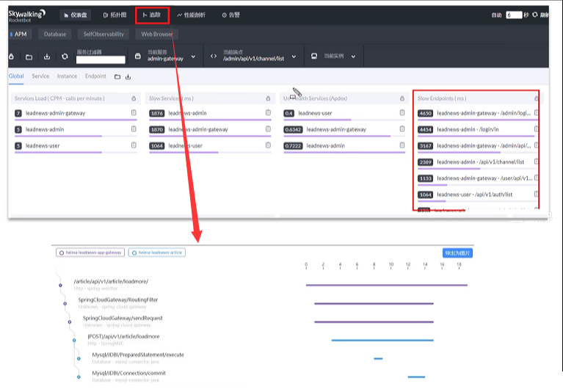Viewport: 563px width, 392px height.
Task: Click the reload icon beside the service filter
Action: [x=65, y=57]
